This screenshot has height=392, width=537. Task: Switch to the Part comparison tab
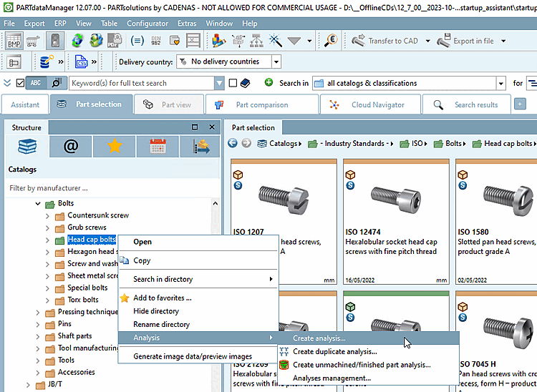pos(262,104)
